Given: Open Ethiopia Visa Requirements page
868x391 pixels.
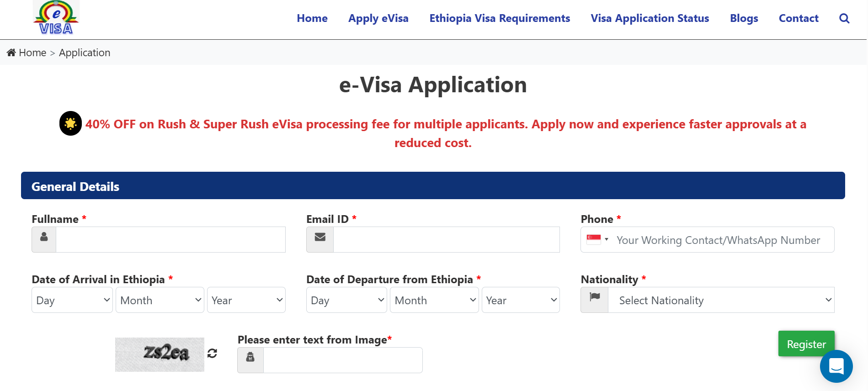Looking at the screenshot, I should tap(500, 18).
